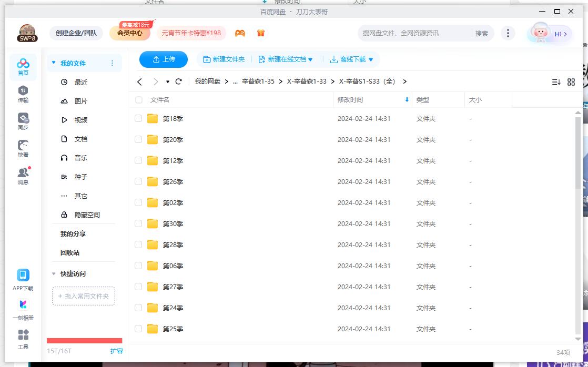588x367 pixels.
Task: Switch to grid view icon
Action: 571,82
